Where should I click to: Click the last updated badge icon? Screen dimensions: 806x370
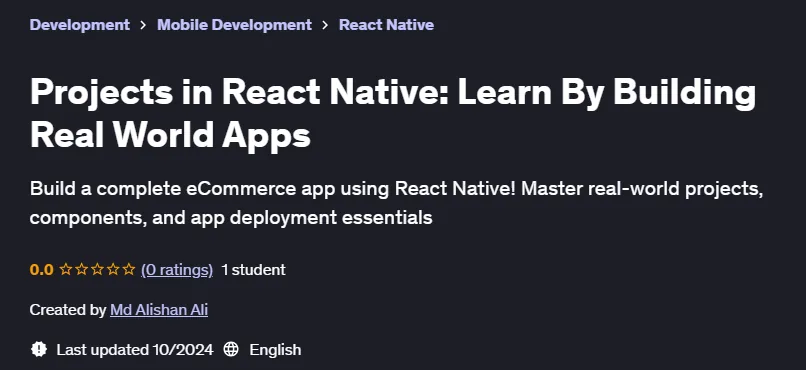[39, 349]
